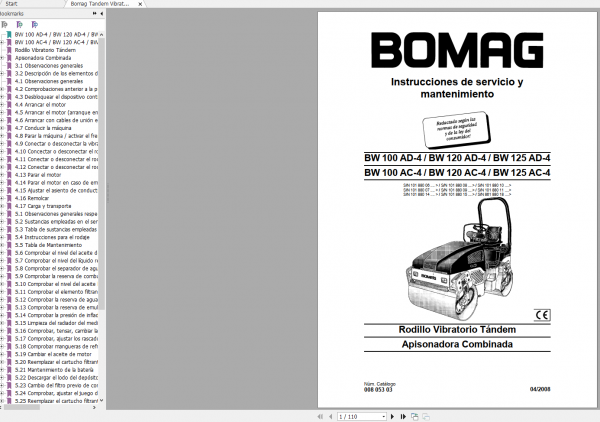Click the scroll-down arrow of the bookmarks list
This screenshot has height=422, width=600.
(x=101, y=401)
